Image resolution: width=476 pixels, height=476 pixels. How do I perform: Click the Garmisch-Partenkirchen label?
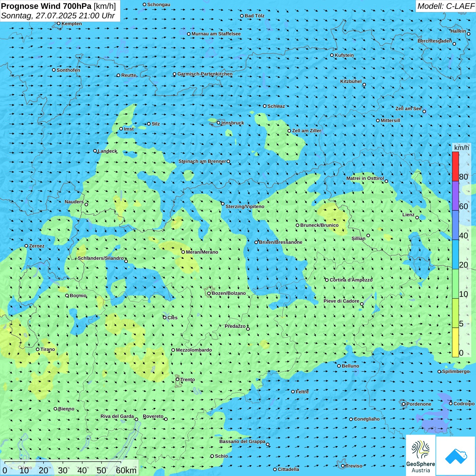(205, 74)
